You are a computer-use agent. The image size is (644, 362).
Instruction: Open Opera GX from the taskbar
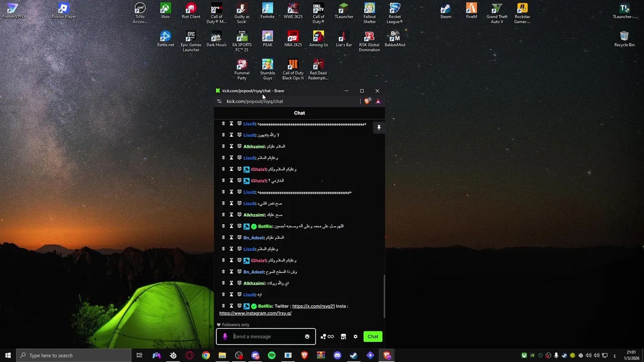(x=190, y=355)
